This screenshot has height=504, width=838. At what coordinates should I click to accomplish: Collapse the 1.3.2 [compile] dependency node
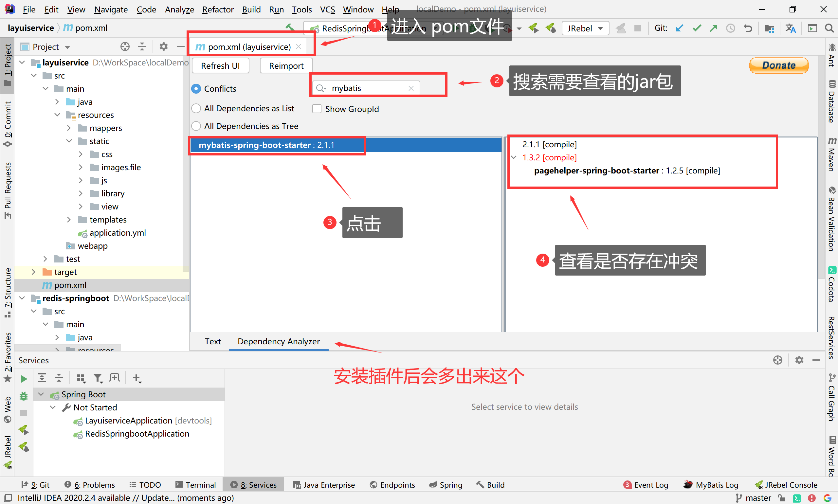point(514,157)
